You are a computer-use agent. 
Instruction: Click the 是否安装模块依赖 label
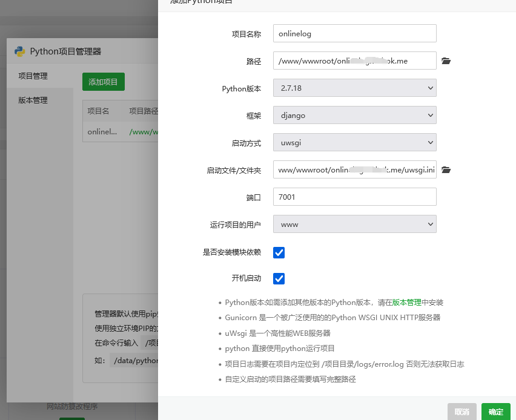[232, 252]
